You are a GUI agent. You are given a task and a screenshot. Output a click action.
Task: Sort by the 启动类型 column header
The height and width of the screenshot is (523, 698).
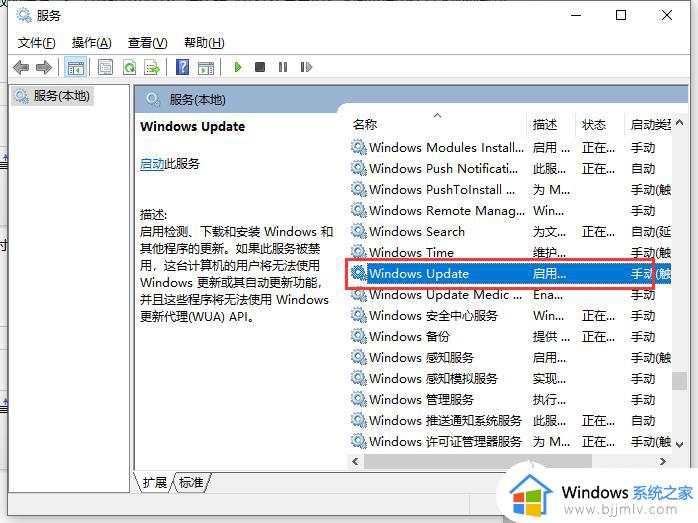pos(650,125)
